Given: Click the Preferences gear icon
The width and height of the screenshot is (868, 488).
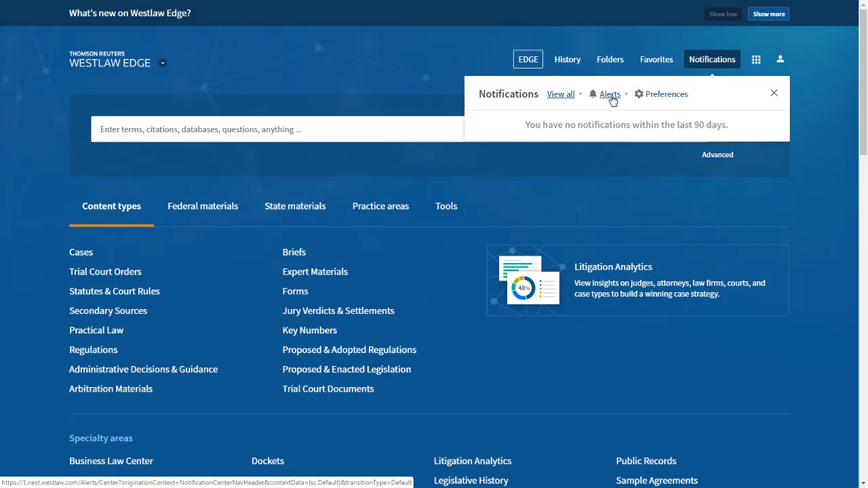Looking at the screenshot, I should [x=639, y=94].
